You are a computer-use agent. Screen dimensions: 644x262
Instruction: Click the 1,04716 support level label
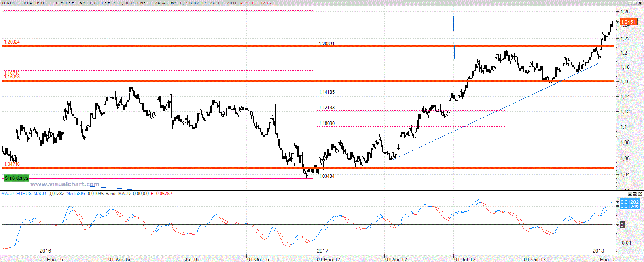(12, 164)
